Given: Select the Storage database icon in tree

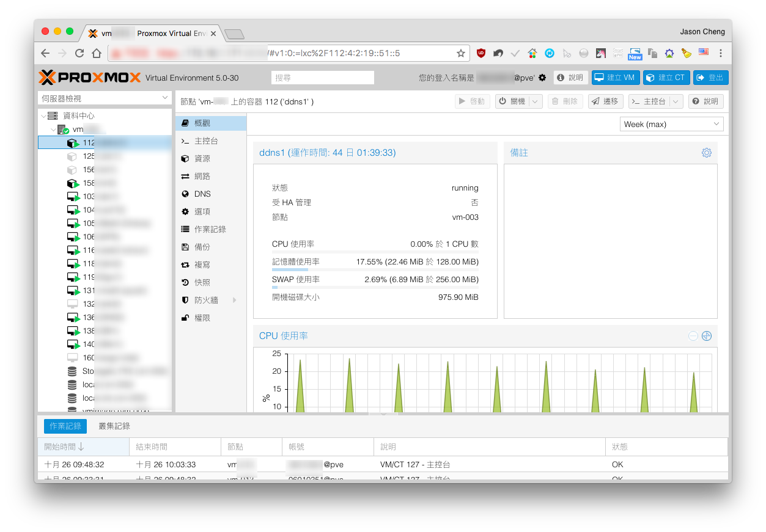Looking at the screenshot, I should [x=72, y=371].
